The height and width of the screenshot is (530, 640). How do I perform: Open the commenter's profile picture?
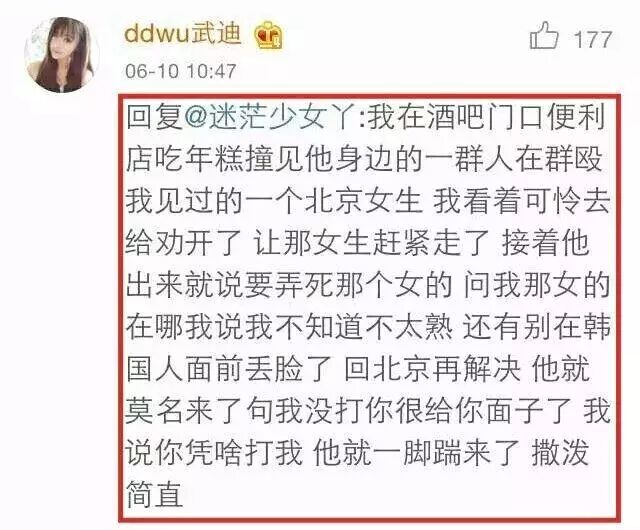point(62,54)
